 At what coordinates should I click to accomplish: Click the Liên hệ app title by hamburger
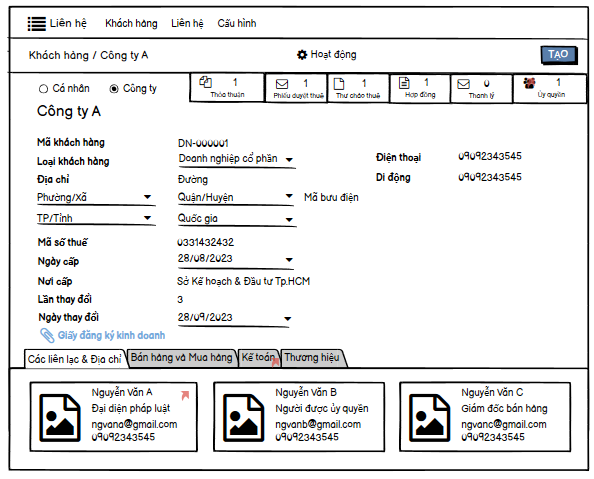(68, 23)
